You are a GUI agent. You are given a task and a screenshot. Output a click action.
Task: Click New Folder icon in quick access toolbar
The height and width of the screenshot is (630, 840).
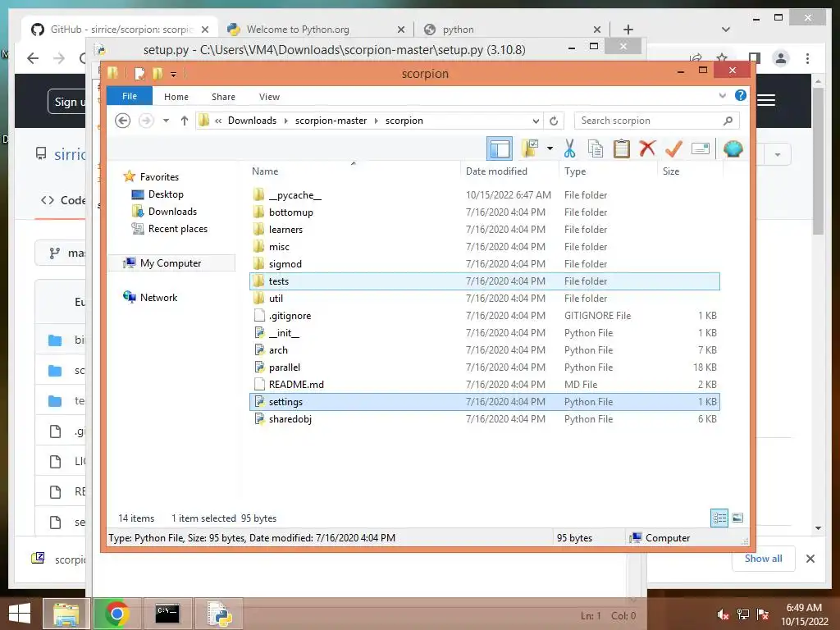click(157, 73)
